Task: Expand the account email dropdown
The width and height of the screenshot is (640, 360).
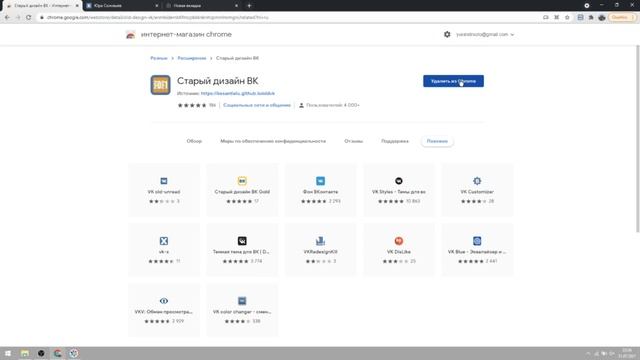Action: tap(485, 35)
